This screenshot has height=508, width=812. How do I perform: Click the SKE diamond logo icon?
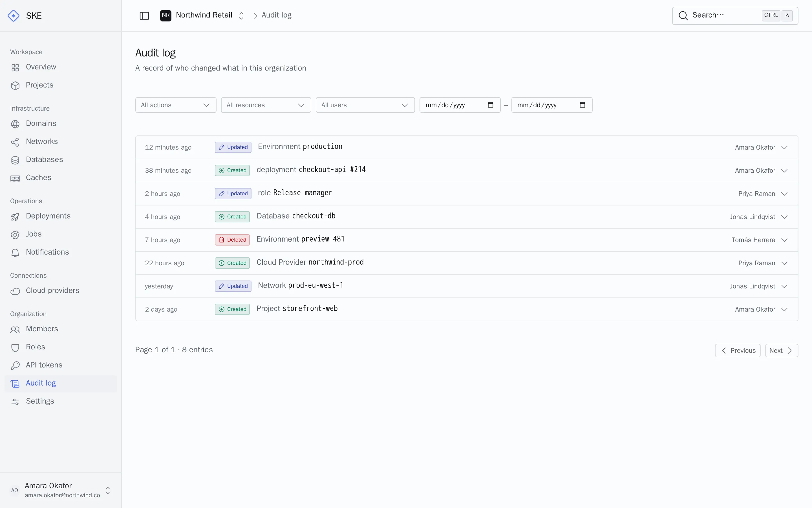coord(14,16)
